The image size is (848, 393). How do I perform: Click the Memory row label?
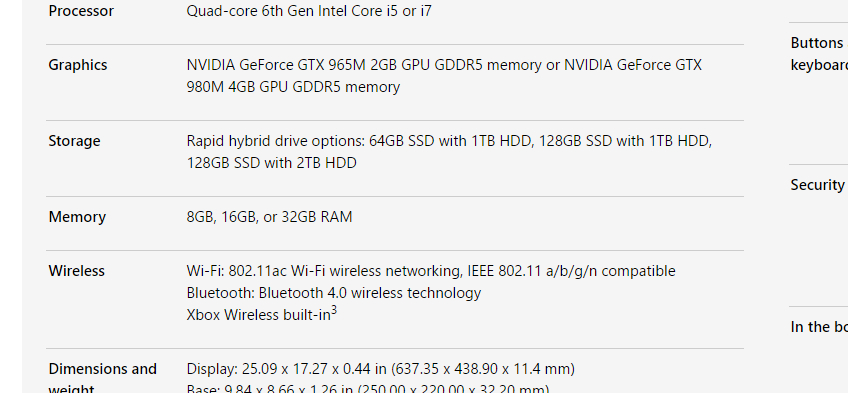77,217
